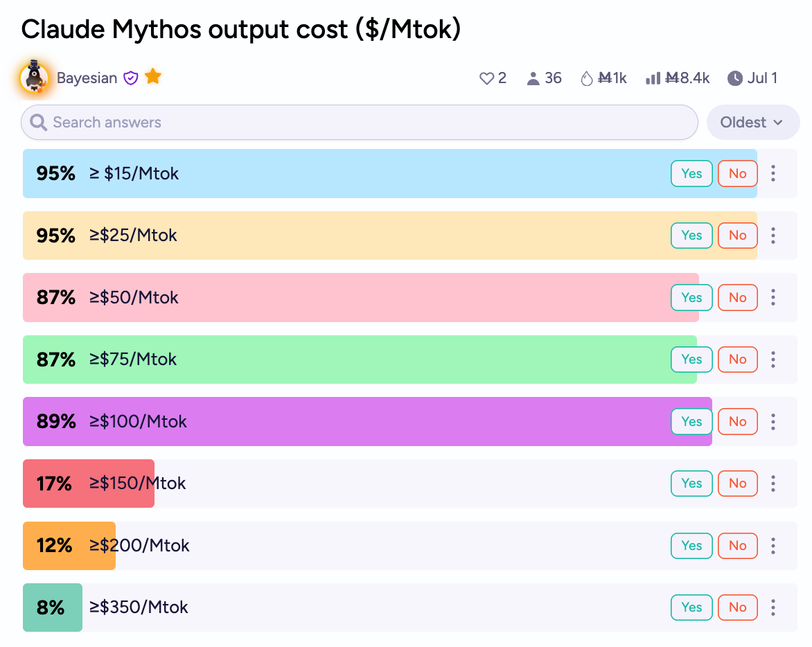This screenshot has width=812, height=647.
Task: Open the Bayesian creator profile link
Action: tap(87, 78)
